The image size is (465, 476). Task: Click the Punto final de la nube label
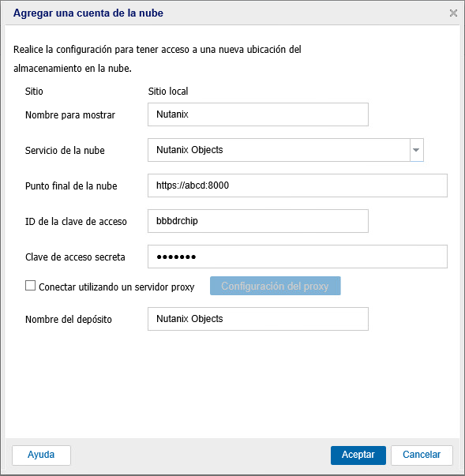tap(71, 186)
